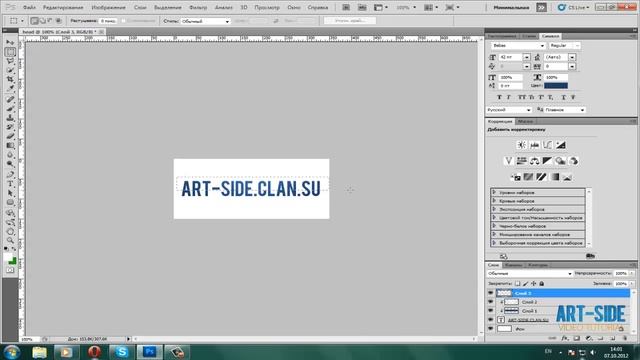Click the text color swatch in Character panel
Screen dimensions: 640x360
tap(556, 86)
